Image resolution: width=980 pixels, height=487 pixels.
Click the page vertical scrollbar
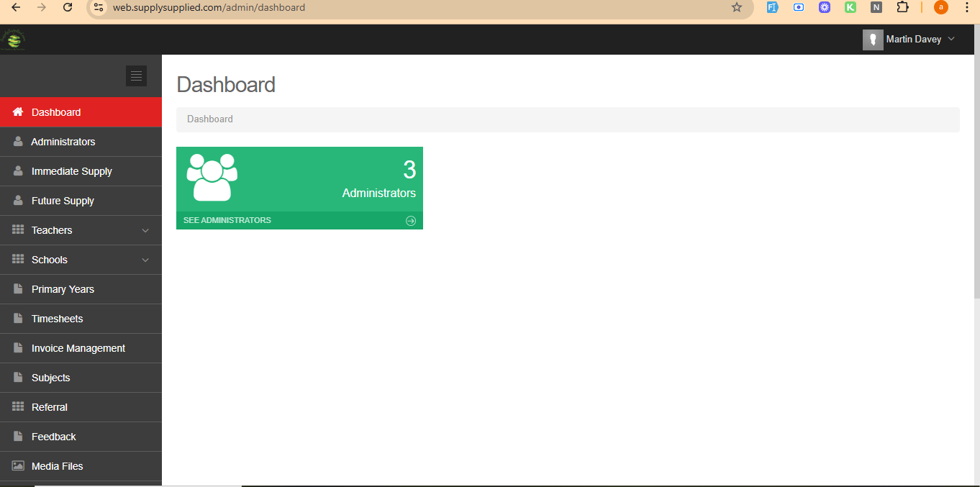tap(976, 180)
